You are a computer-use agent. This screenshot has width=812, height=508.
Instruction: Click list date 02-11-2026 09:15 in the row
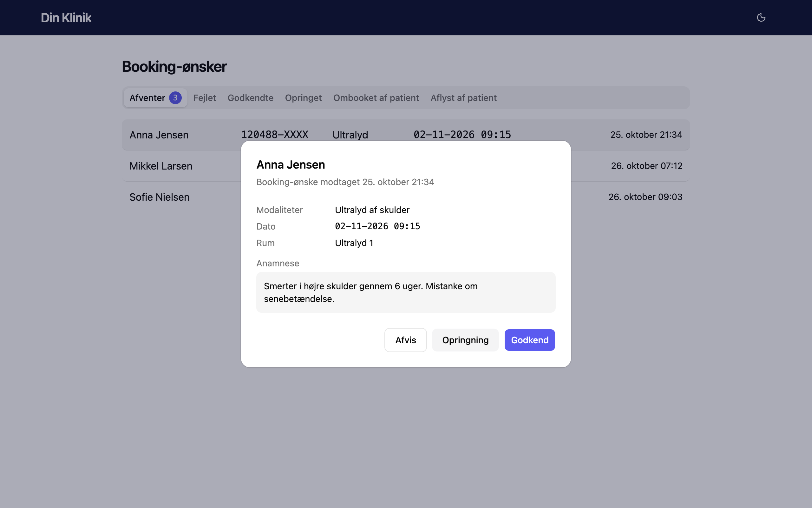click(x=462, y=135)
